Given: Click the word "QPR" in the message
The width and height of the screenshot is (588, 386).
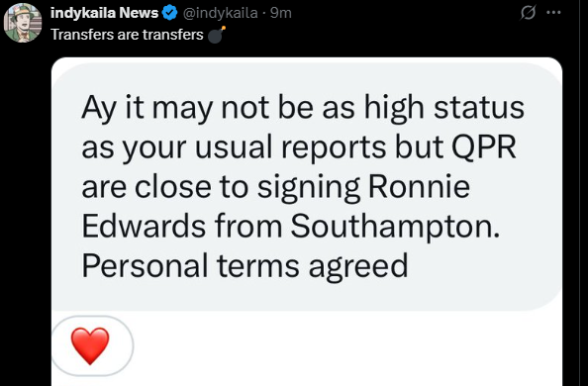Looking at the screenshot, I should click(x=484, y=146).
